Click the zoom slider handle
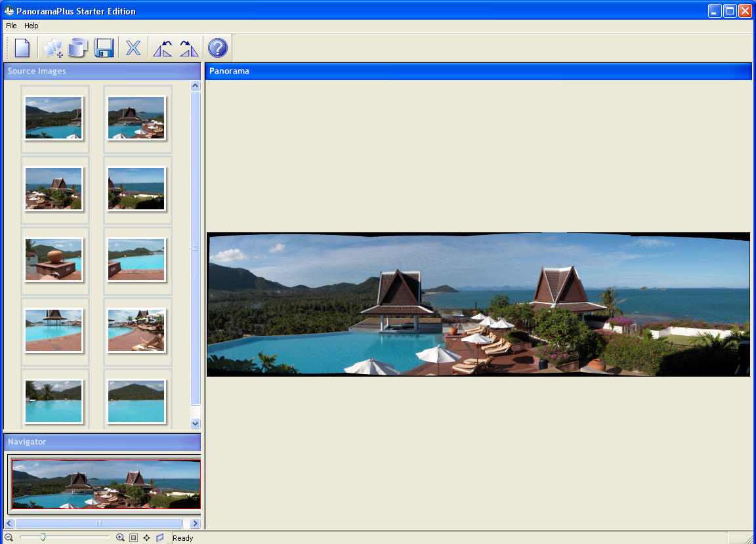 pyautogui.click(x=43, y=537)
